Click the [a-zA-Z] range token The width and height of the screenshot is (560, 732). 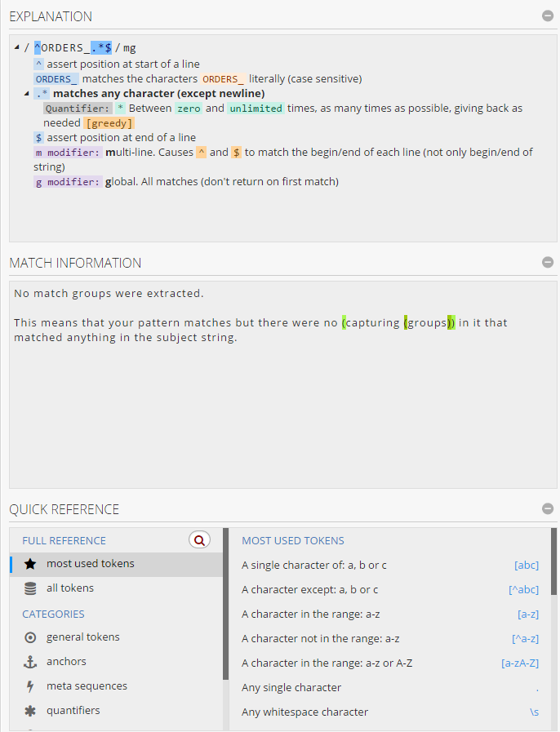[x=519, y=663]
